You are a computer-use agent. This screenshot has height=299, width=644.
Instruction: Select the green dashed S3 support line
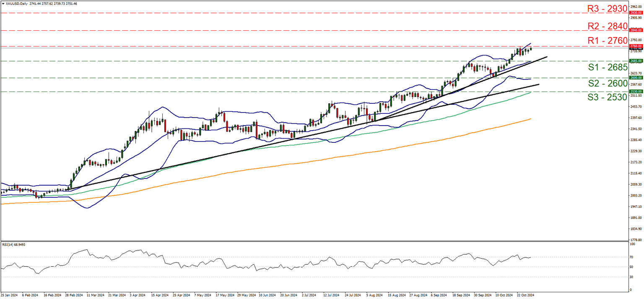coord(293,92)
